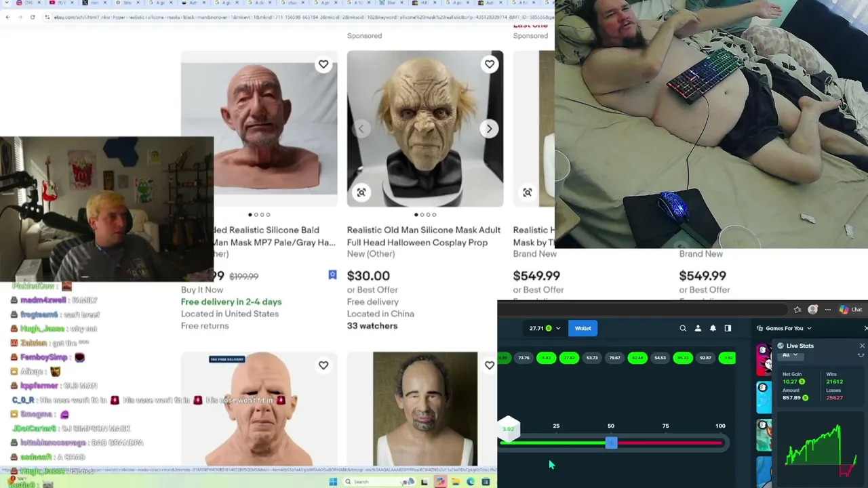
Task: Add casino page to favorites star
Action: [797, 310]
